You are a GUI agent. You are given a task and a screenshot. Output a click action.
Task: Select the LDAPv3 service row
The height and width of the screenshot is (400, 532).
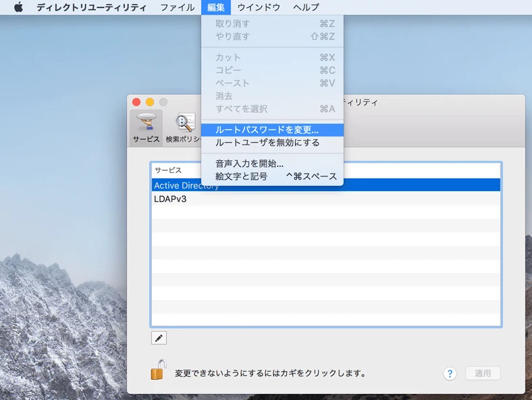[x=325, y=199]
